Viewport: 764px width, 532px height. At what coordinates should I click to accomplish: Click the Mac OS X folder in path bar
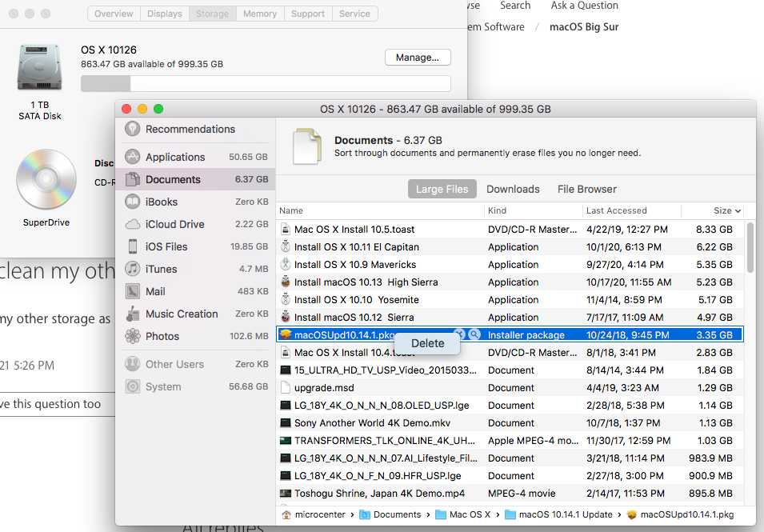pos(462,514)
